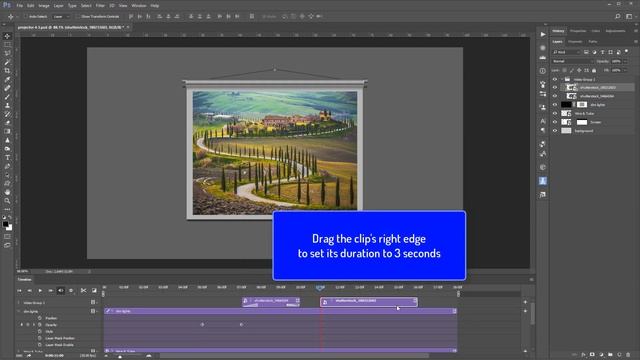Open the Info panel icon
The height and width of the screenshot is (360, 640).
click(x=542, y=71)
